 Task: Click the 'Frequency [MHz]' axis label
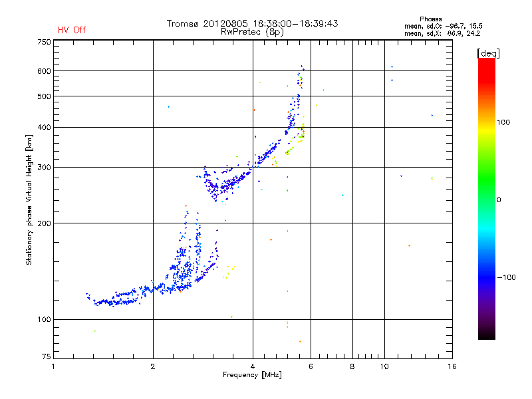pos(252,375)
